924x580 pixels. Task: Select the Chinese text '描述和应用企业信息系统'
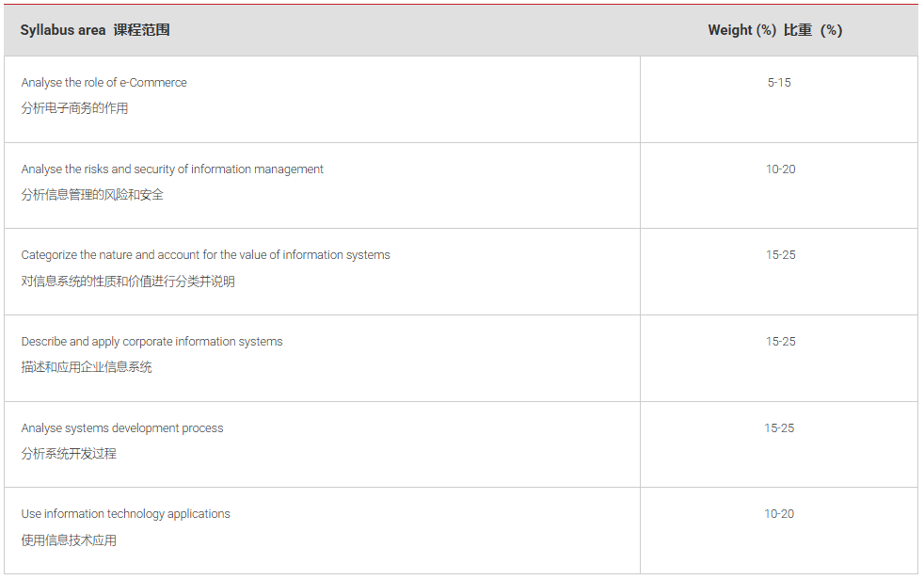click(87, 367)
